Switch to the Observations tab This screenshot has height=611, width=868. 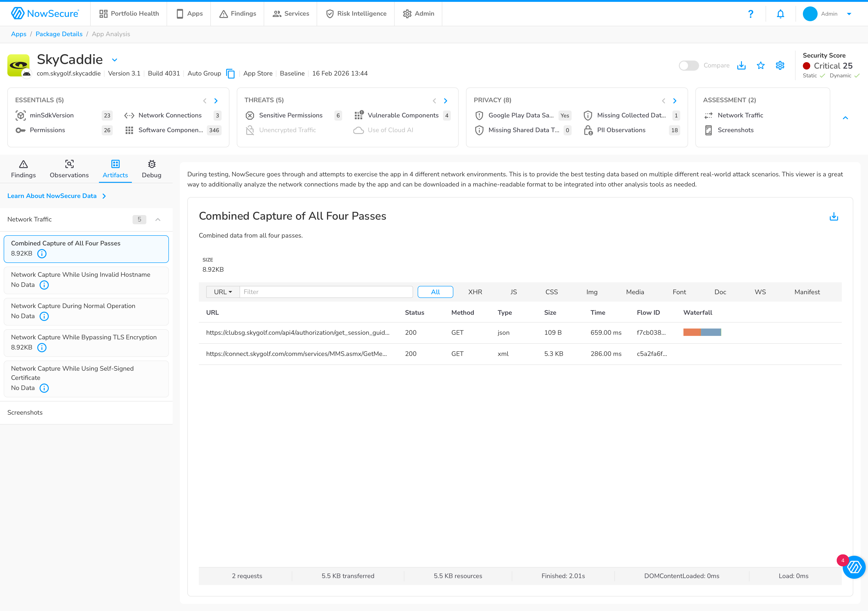(69, 169)
